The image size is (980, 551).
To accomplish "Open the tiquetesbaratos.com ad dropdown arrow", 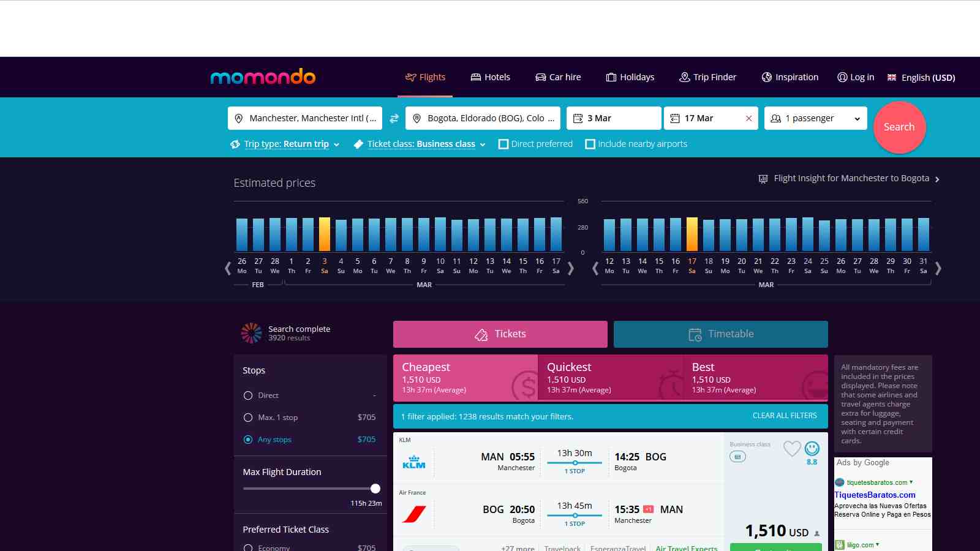I will pos(911,482).
